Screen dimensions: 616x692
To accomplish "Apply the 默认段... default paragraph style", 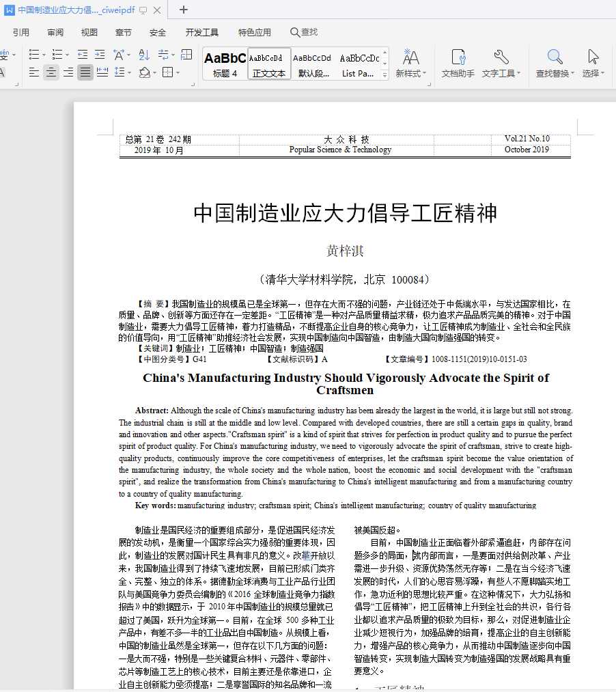I will [x=313, y=64].
